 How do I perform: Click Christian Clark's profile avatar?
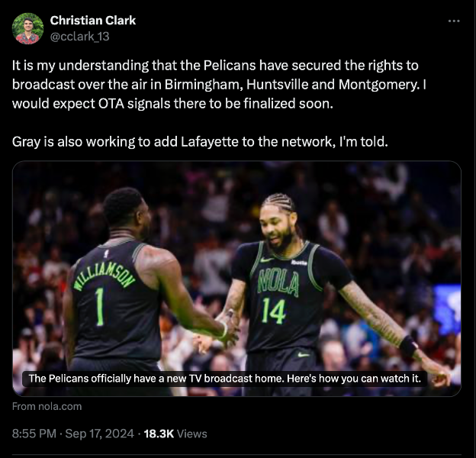pyautogui.click(x=27, y=28)
